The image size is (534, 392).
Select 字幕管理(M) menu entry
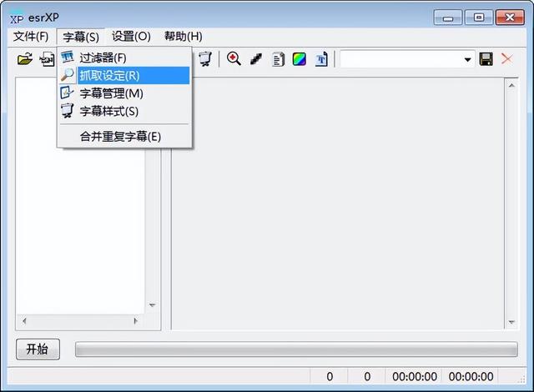tap(124, 93)
